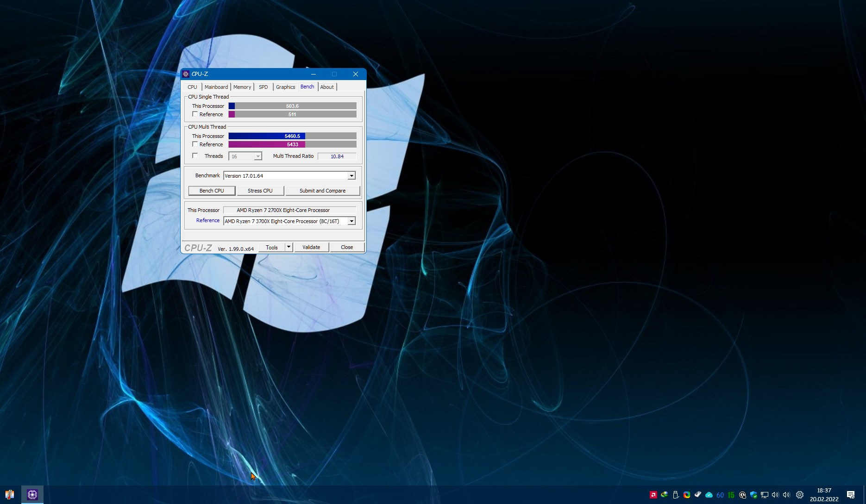
Task: Enable the single thread Reference checkbox
Action: [x=195, y=114]
